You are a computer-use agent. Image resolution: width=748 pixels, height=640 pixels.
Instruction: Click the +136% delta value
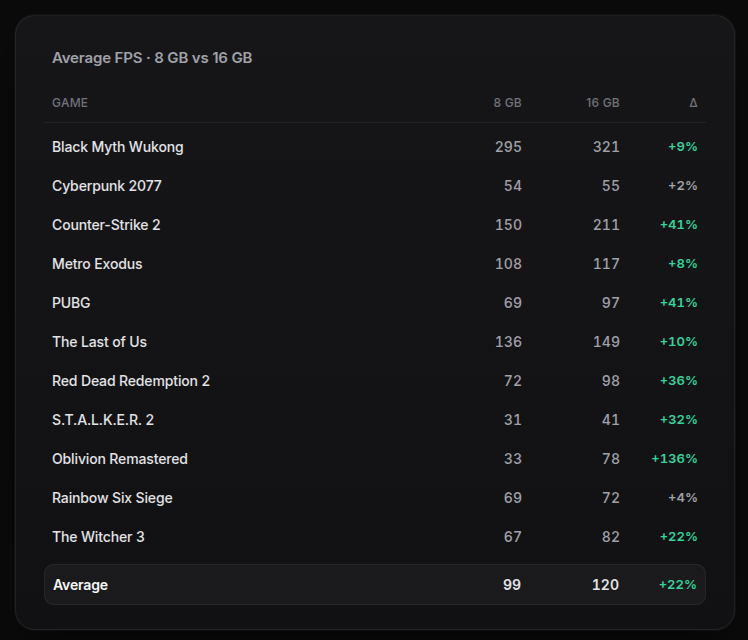point(674,459)
